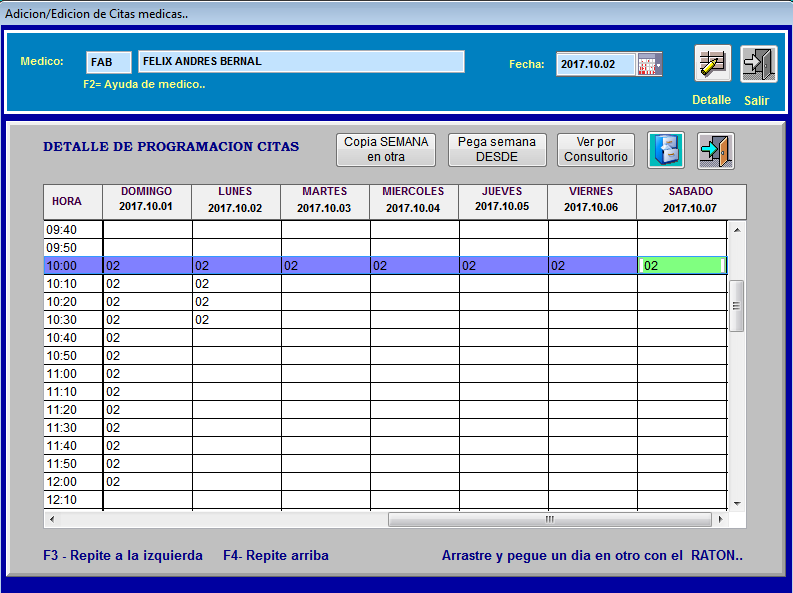Image resolution: width=793 pixels, height=593 pixels.
Task: Click the 12:10 hour row label
Action: pos(73,500)
